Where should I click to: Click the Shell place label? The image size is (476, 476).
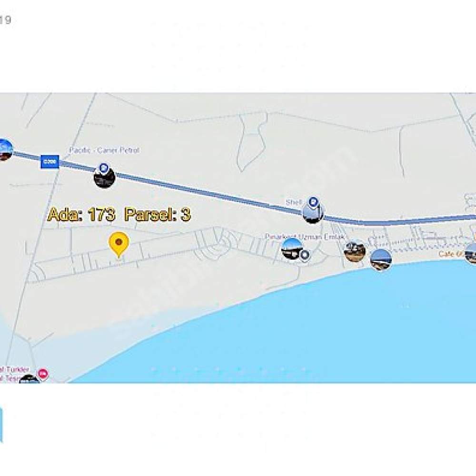click(x=294, y=202)
